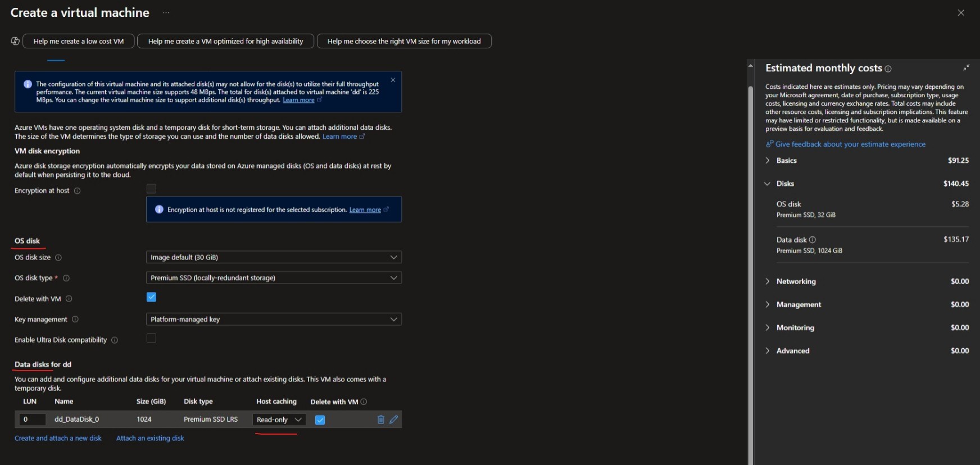Image resolution: width=980 pixels, height=465 pixels.
Task: Click the info icon beside Key management
Action: [x=75, y=320]
